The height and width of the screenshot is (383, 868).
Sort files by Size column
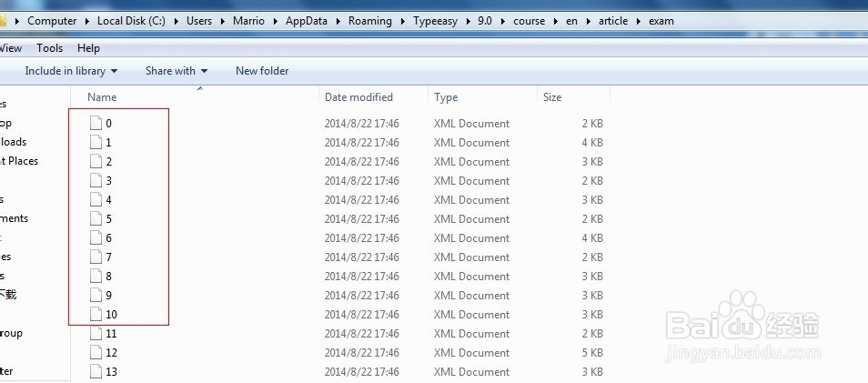coord(552,96)
